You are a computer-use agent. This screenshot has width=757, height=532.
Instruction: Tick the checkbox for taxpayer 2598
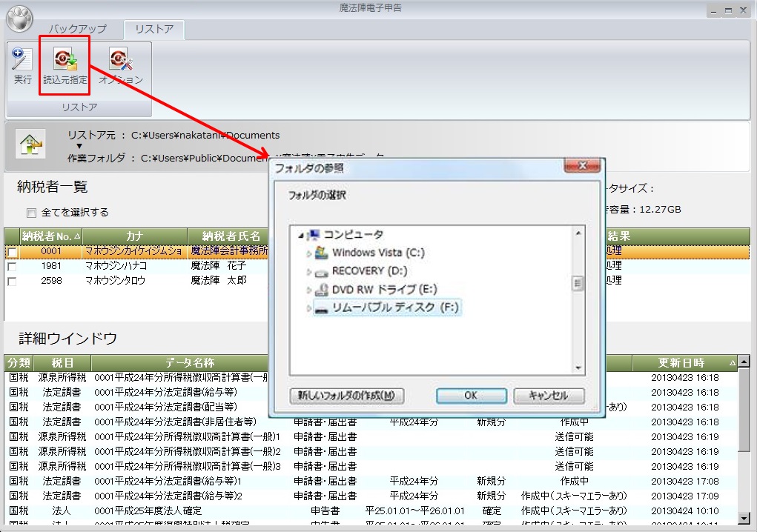click(12, 282)
